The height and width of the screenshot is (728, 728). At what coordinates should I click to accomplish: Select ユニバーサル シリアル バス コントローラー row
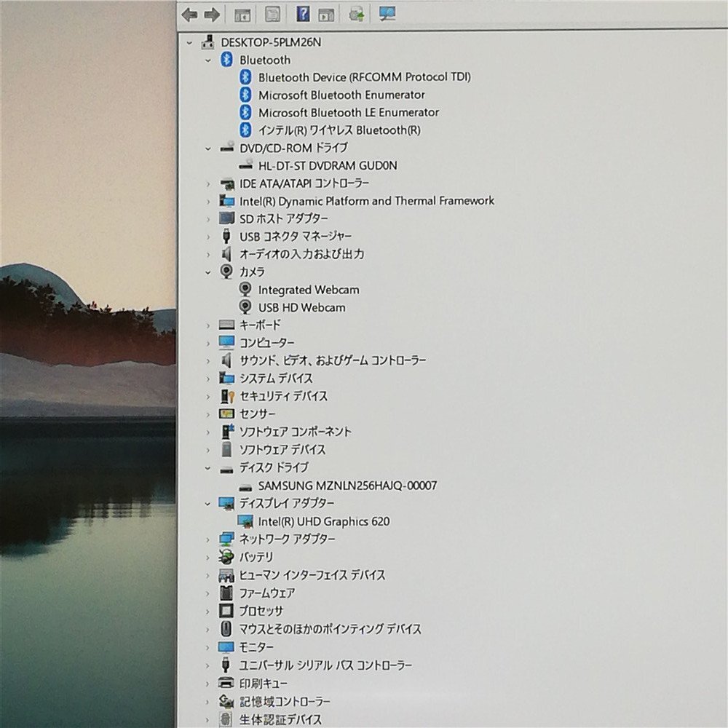tap(325, 665)
